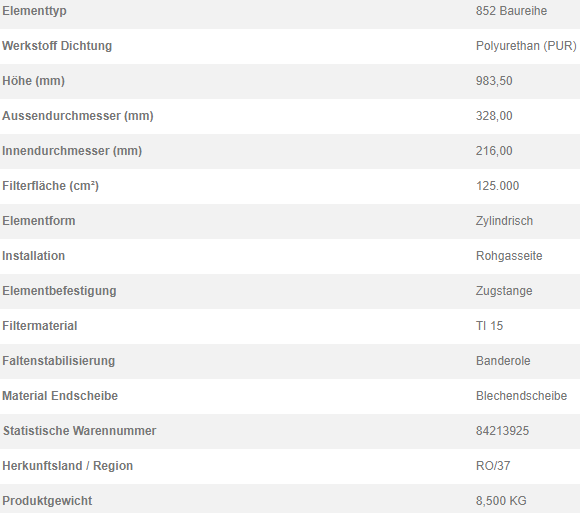
Task: Click the 216,00 inner diameter value
Action: (x=494, y=151)
